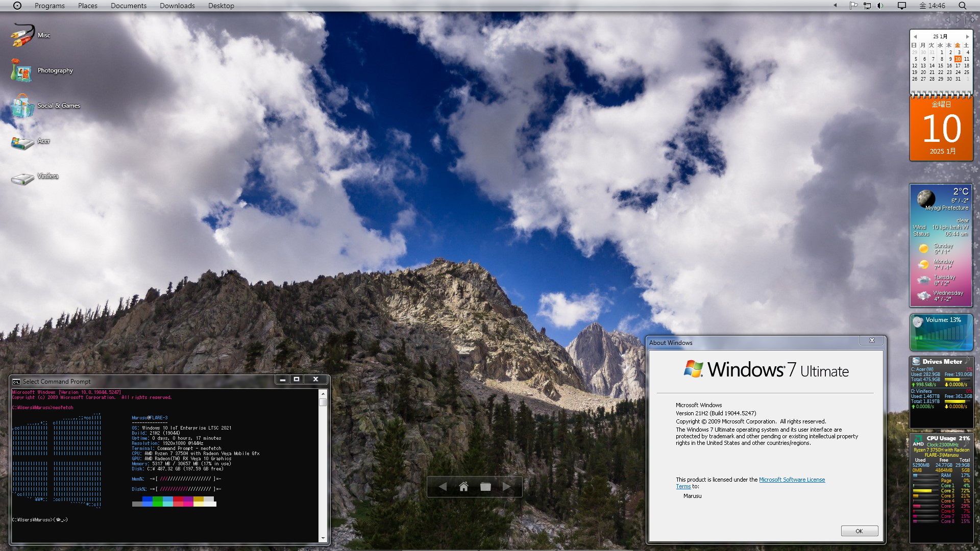Click the next gadget page arrow

(x=958, y=20)
